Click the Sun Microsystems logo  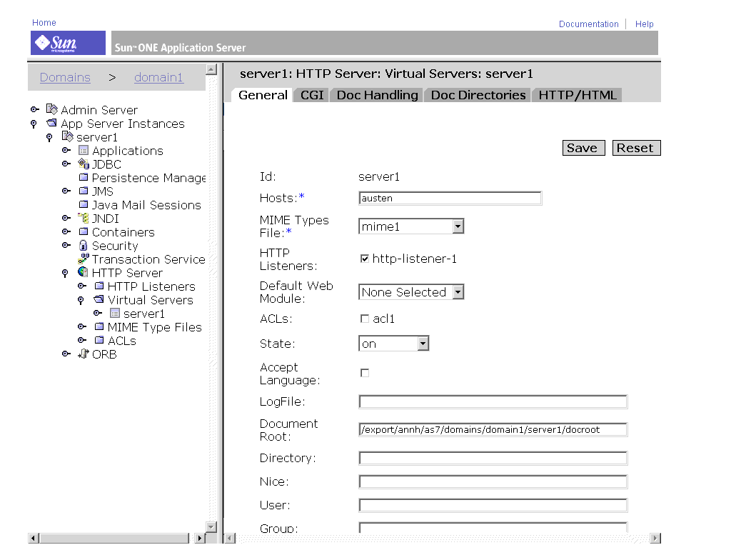pos(68,43)
